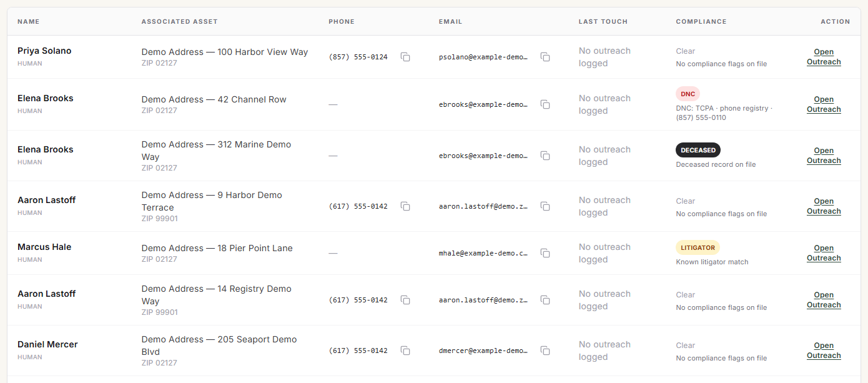This screenshot has width=868, height=383.
Task: Select the Name column header
Action: coord(28,21)
